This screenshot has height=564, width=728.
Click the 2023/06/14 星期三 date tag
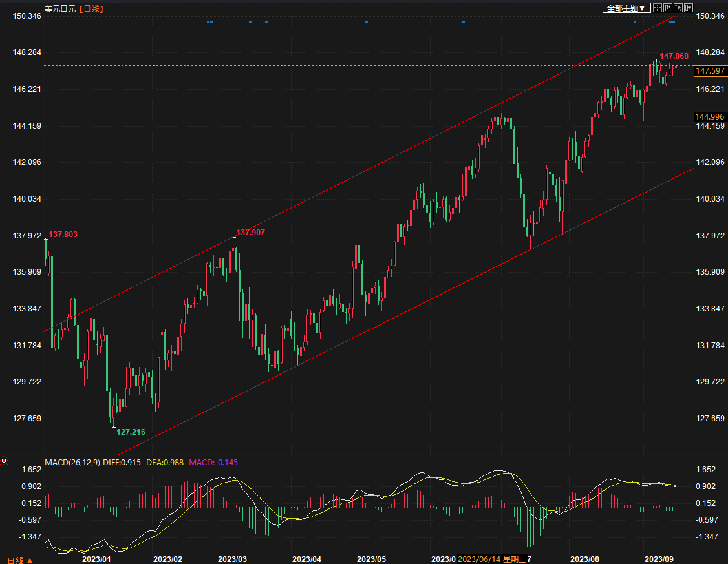click(x=492, y=559)
